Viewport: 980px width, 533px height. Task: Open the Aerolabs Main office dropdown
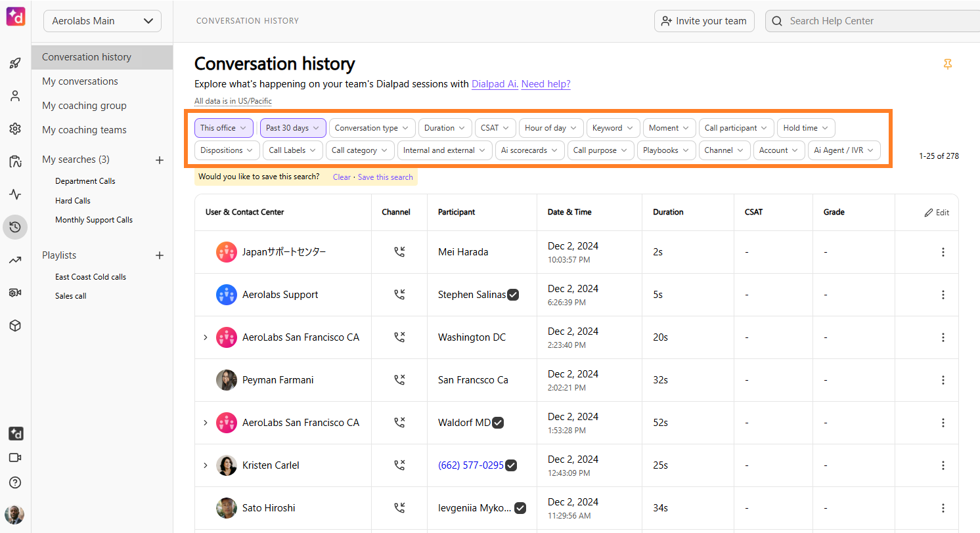pyautogui.click(x=102, y=21)
